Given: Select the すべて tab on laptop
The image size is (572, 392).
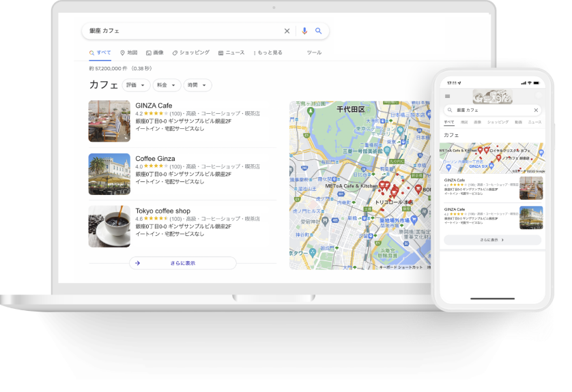Looking at the screenshot, I should (100, 52).
